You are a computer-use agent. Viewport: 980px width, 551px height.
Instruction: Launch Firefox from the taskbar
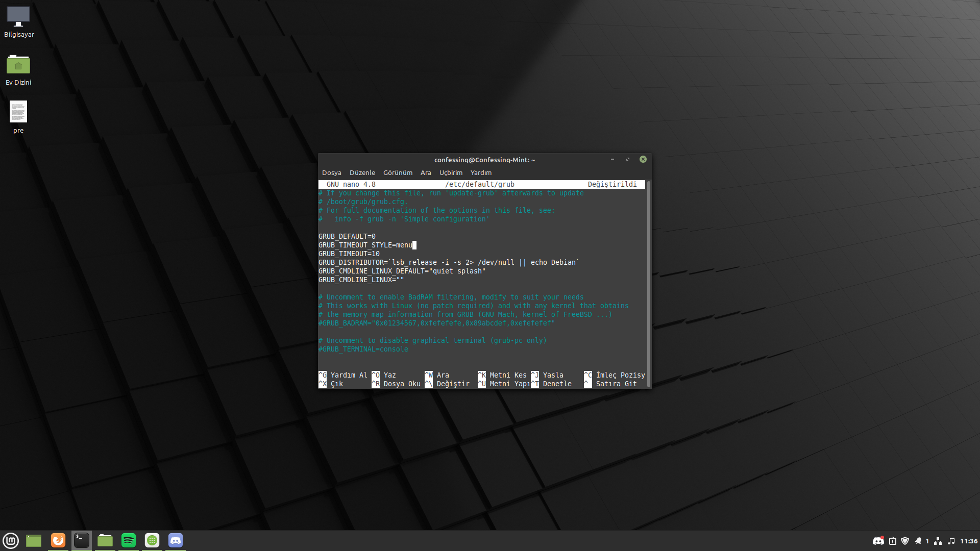[58, 540]
